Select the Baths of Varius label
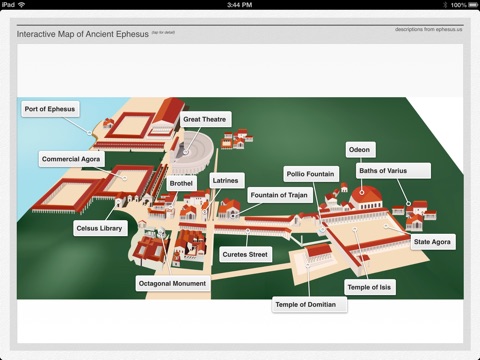This screenshot has height=360, width=480. click(x=393, y=171)
